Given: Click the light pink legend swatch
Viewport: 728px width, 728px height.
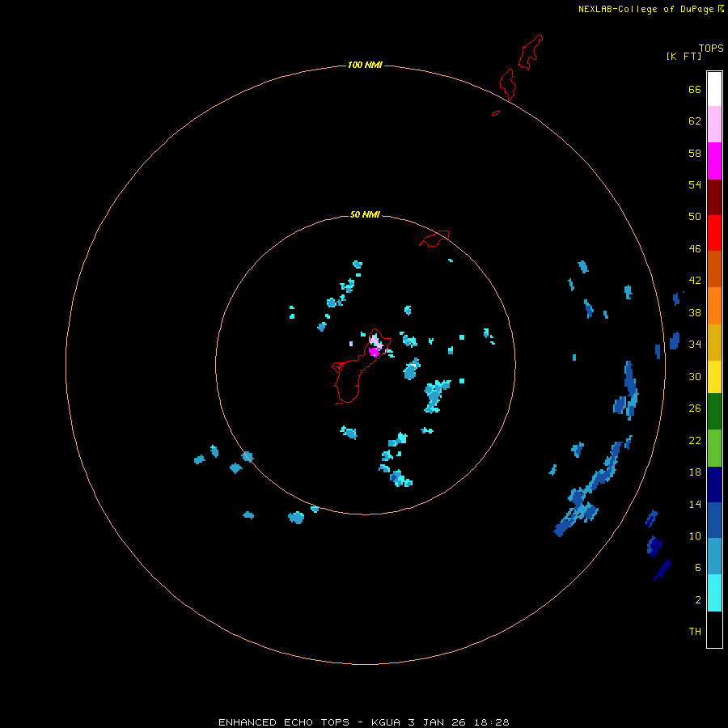Looking at the screenshot, I should click(x=714, y=125).
